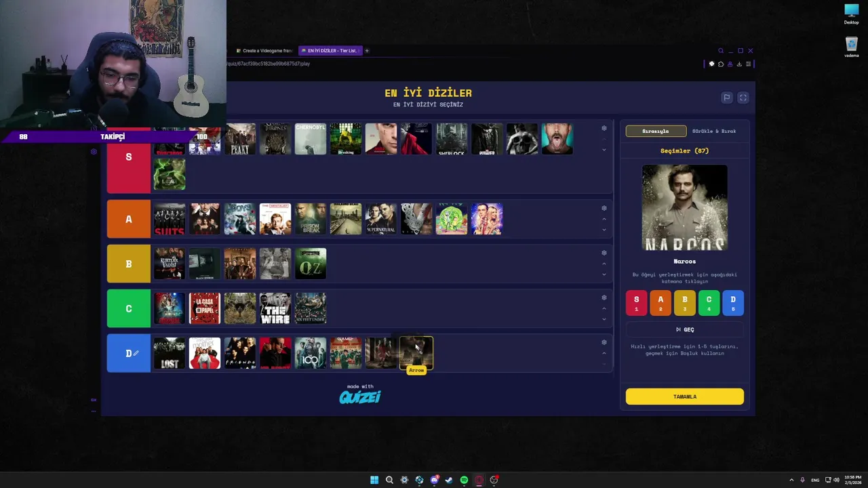This screenshot has height=488, width=868.
Task: Select the Friends poster in the D tier
Action: pyautogui.click(x=240, y=353)
